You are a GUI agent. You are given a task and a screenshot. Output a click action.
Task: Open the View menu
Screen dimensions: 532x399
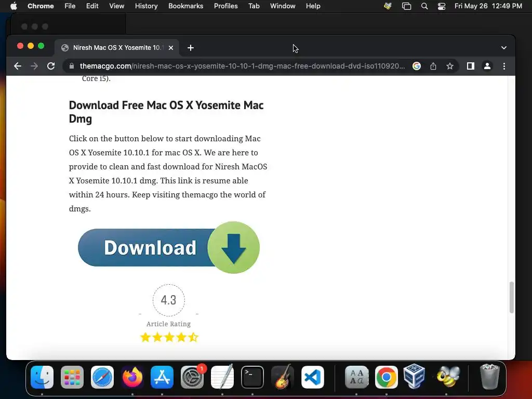pos(117,6)
